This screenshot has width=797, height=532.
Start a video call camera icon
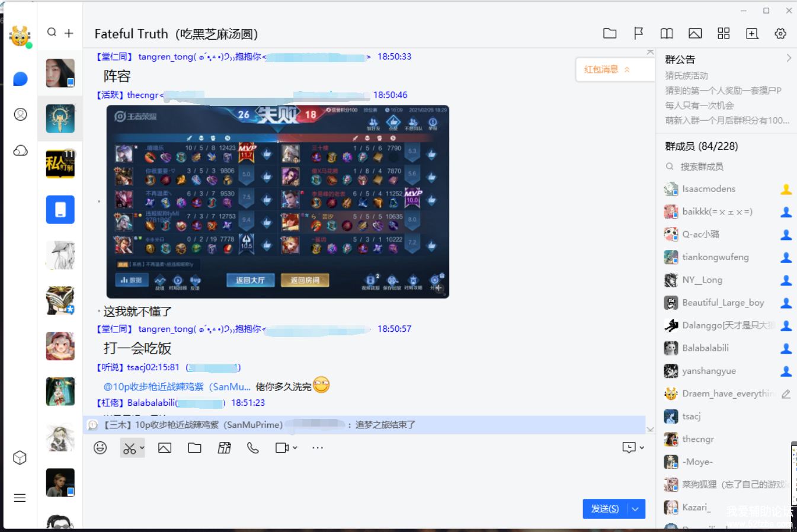pos(282,448)
